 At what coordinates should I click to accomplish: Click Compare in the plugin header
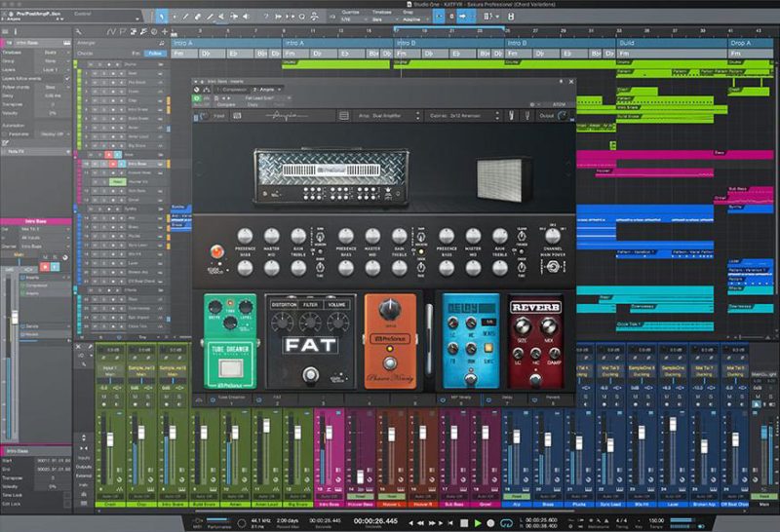click(226, 105)
